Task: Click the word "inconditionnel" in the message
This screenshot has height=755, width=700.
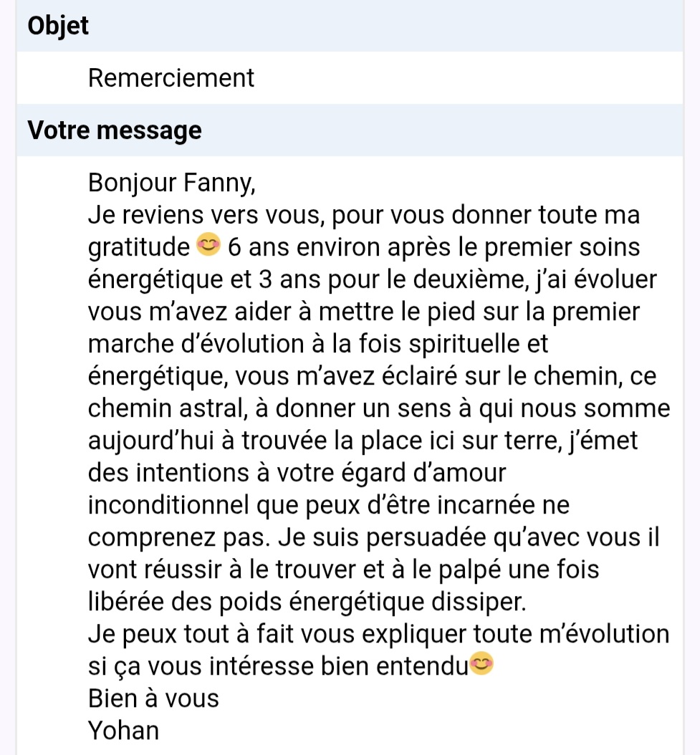Action: pyautogui.click(x=169, y=506)
